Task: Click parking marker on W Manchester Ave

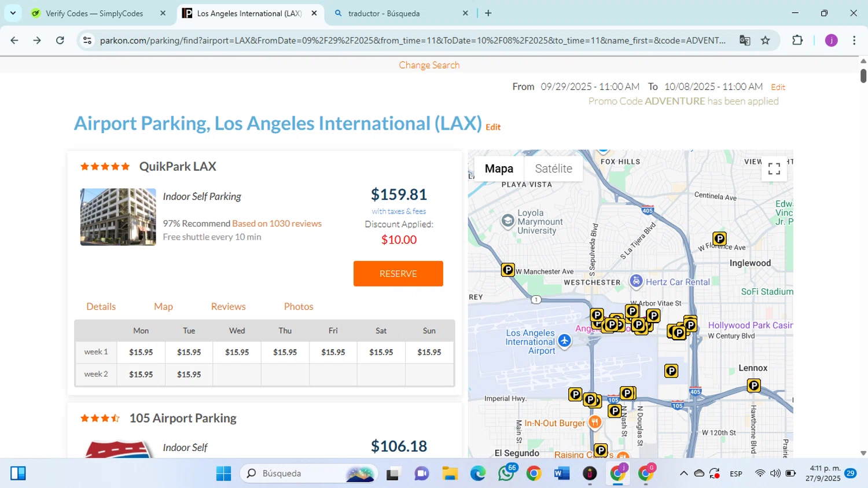Action: (x=507, y=270)
